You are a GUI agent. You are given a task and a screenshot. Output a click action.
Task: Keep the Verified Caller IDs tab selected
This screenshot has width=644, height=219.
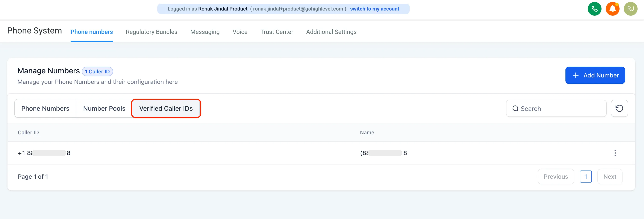pyautogui.click(x=166, y=108)
